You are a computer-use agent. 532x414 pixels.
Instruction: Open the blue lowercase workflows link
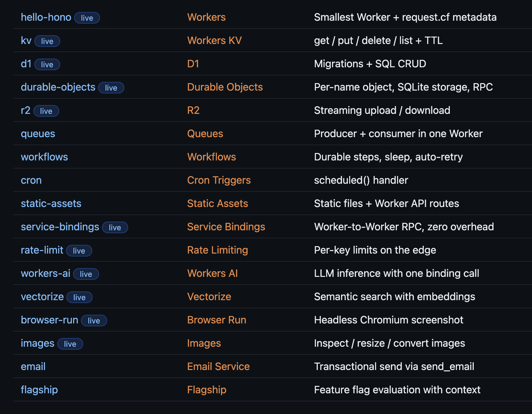[44, 157]
